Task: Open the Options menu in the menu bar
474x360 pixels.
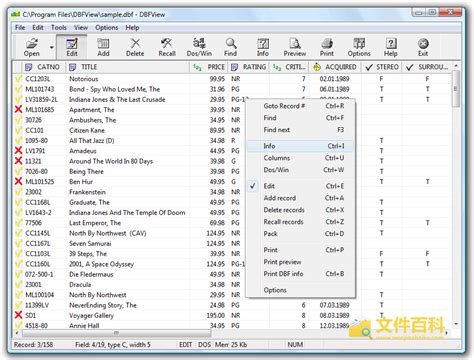Action: coord(107,28)
